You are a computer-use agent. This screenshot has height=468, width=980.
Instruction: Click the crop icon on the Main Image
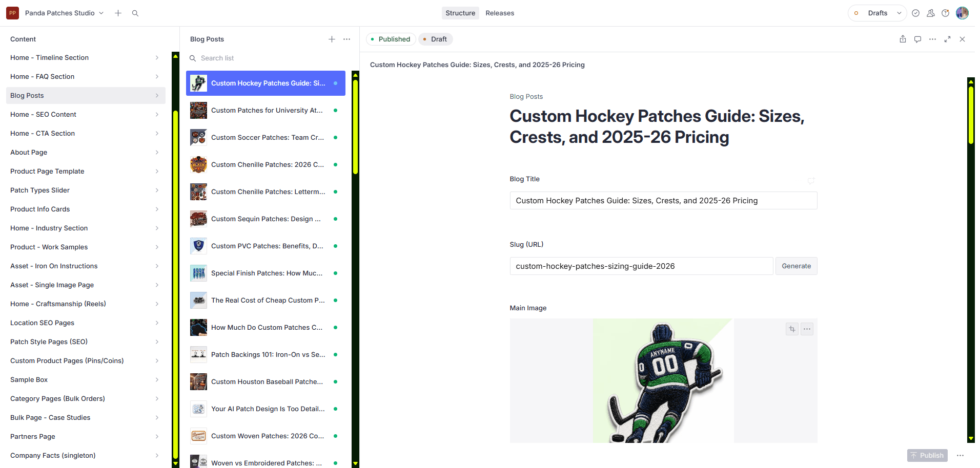click(x=792, y=329)
